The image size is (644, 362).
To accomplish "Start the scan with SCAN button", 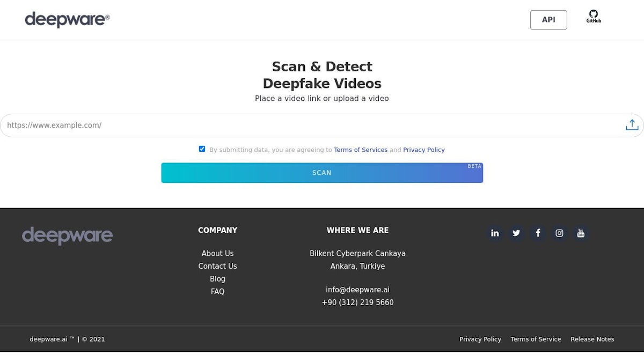I will coord(322,173).
